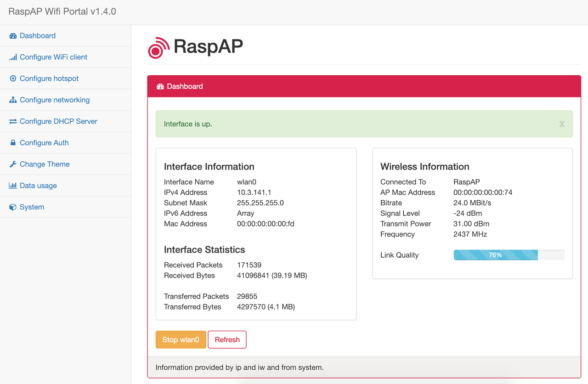Click Mac Address value 00:00:00:00:00:fd

click(266, 224)
